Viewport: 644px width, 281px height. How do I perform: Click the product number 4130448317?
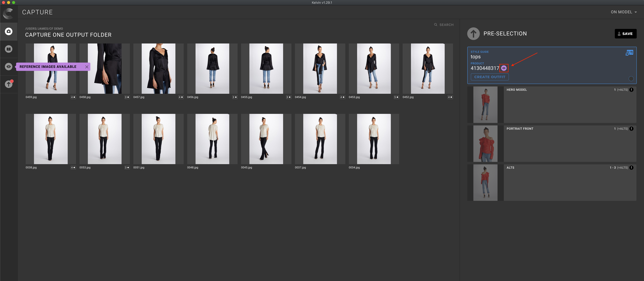pos(485,68)
